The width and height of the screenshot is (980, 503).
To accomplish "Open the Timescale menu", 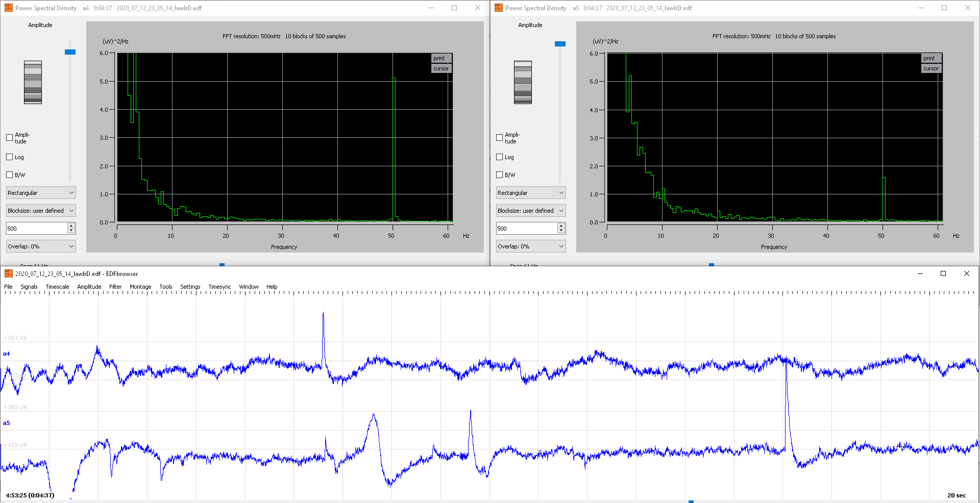I will pos(57,287).
